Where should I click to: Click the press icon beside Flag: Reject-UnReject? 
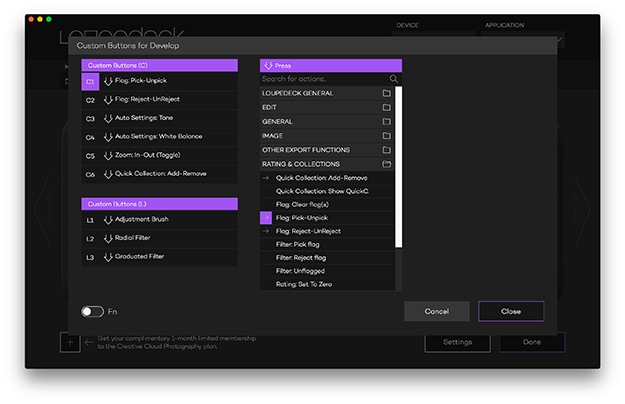click(108, 100)
